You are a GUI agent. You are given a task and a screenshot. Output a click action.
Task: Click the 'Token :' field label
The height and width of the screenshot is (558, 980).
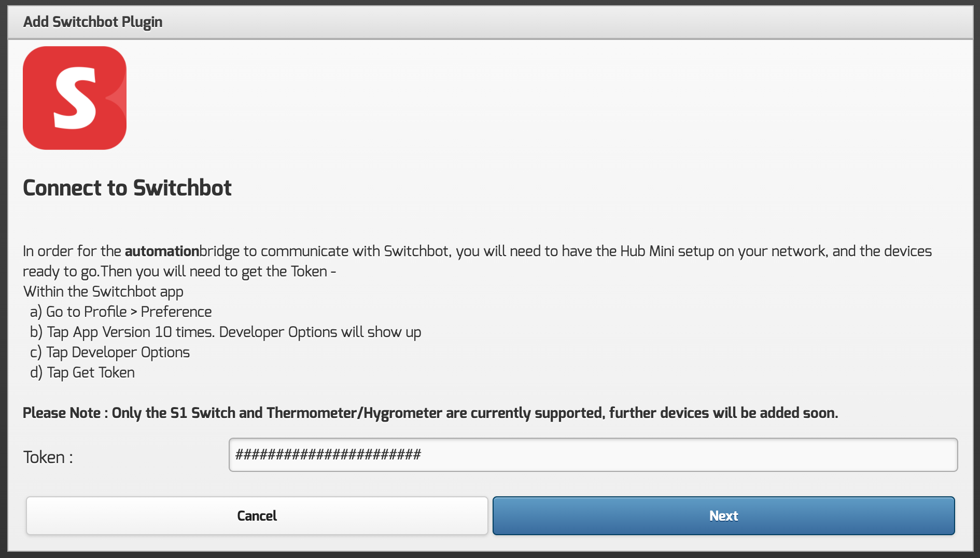[x=48, y=457]
